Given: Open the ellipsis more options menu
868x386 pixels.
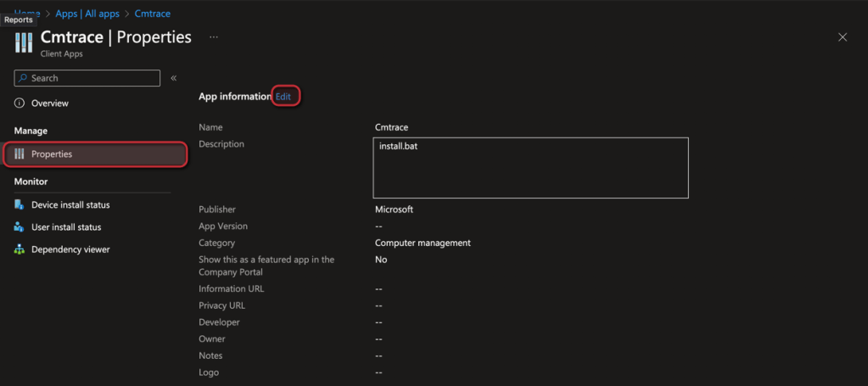Looking at the screenshot, I should [x=214, y=37].
